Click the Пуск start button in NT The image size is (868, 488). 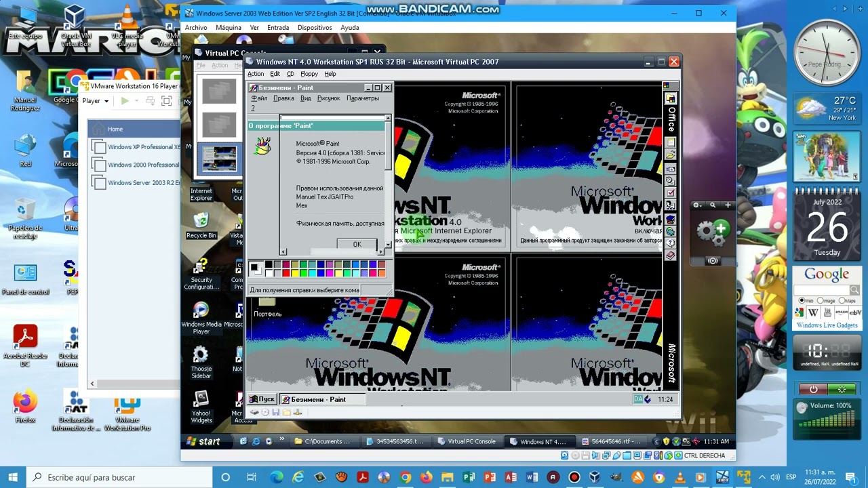click(262, 399)
